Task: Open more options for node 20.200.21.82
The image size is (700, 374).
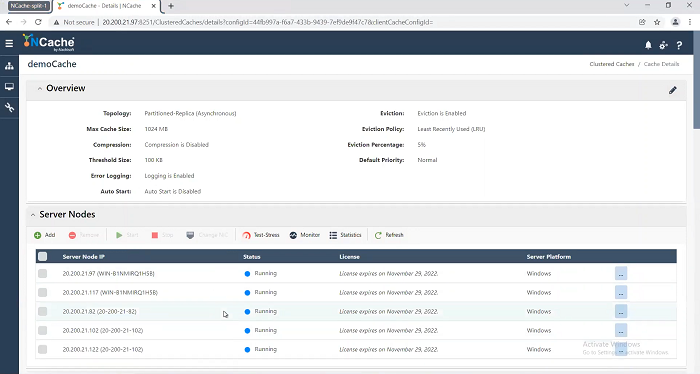Action: (621, 312)
